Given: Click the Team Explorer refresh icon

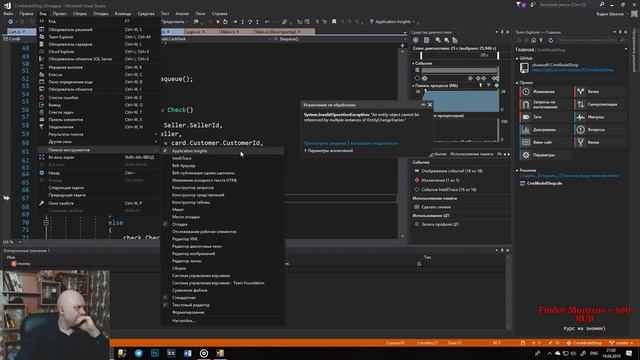Looking at the screenshot, I should [551, 40].
